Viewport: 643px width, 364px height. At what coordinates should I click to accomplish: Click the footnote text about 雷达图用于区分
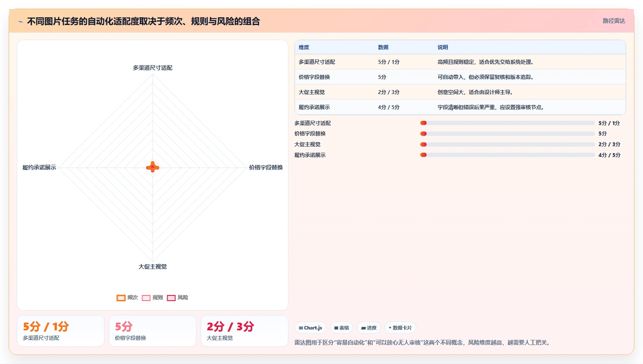pos(423,342)
